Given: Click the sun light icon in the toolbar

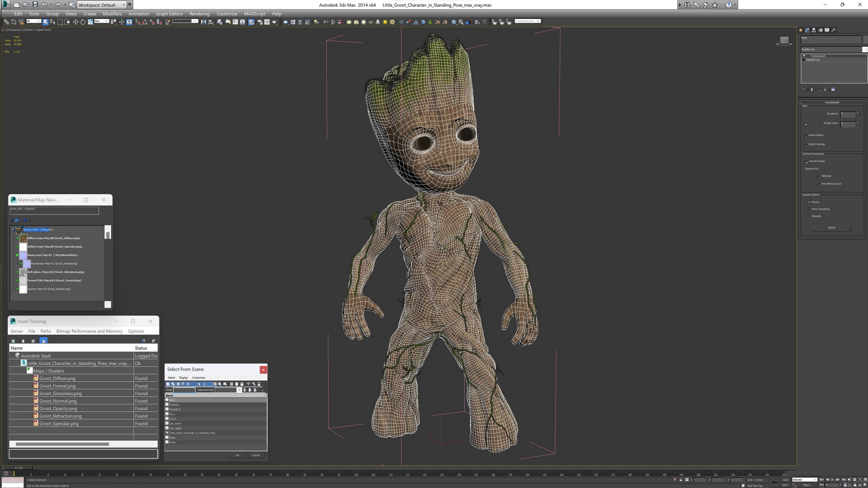Looking at the screenshot, I should [385, 22].
